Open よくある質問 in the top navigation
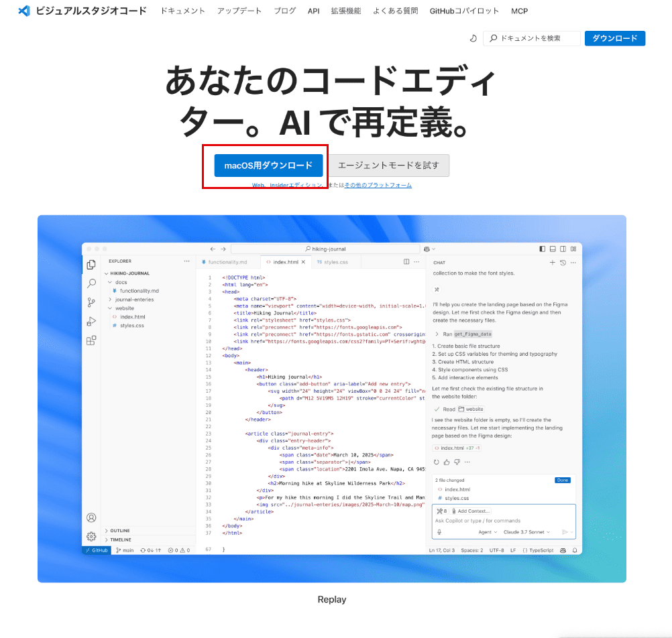 (396, 11)
